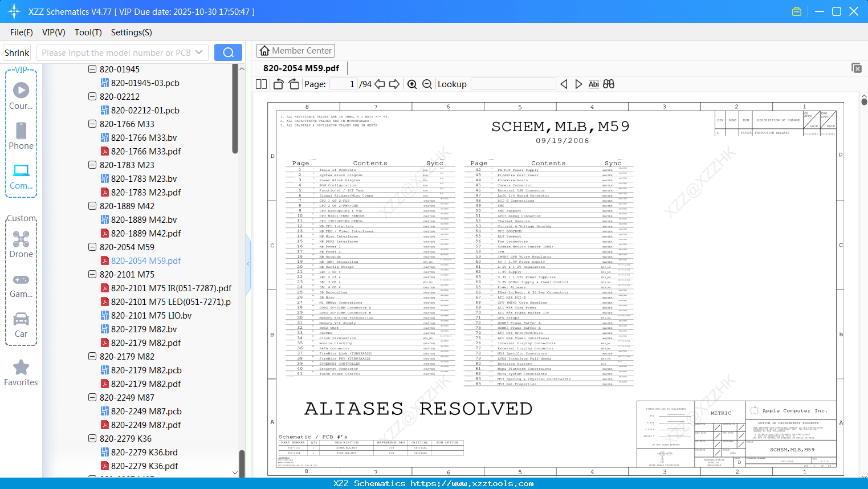Rotate the page clockwise
Image resolution: width=868 pixels, height=489 pixels.
point(294,84)
